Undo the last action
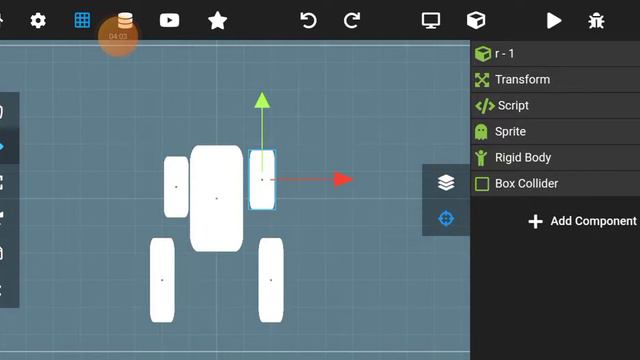The width and height of the screenshot is (640, 360). 308,20
